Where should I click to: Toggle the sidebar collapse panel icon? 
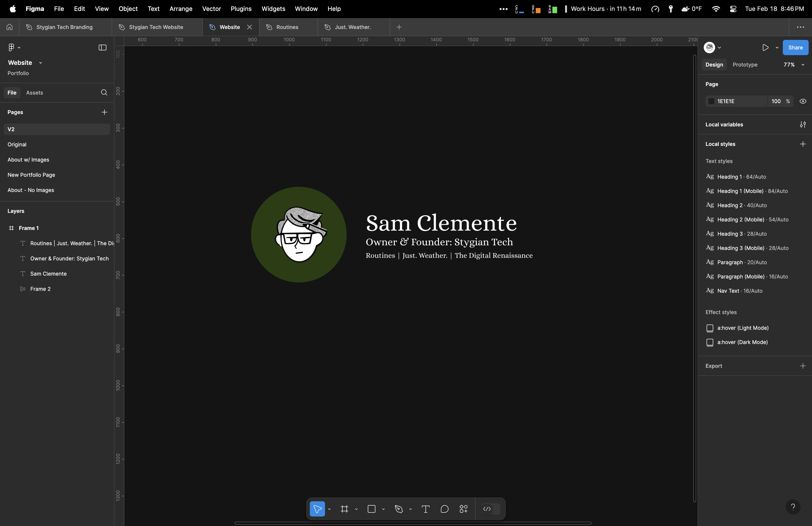click(102, 48)
